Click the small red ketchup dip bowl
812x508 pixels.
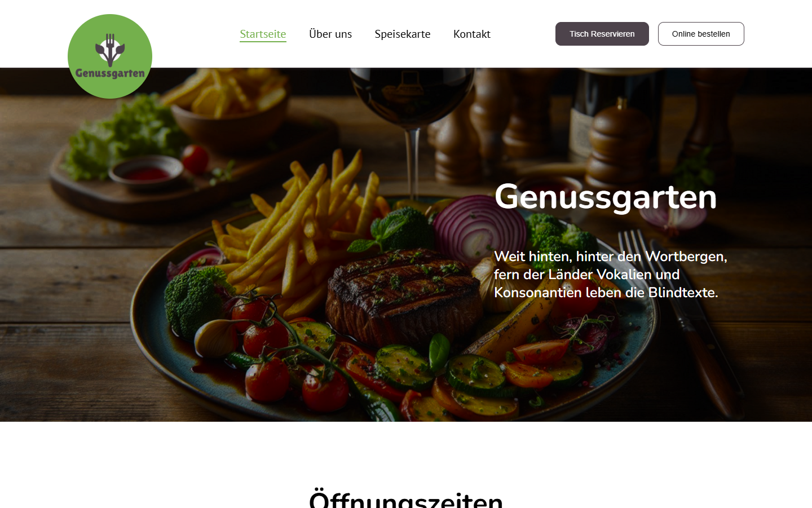coord(146,170)
